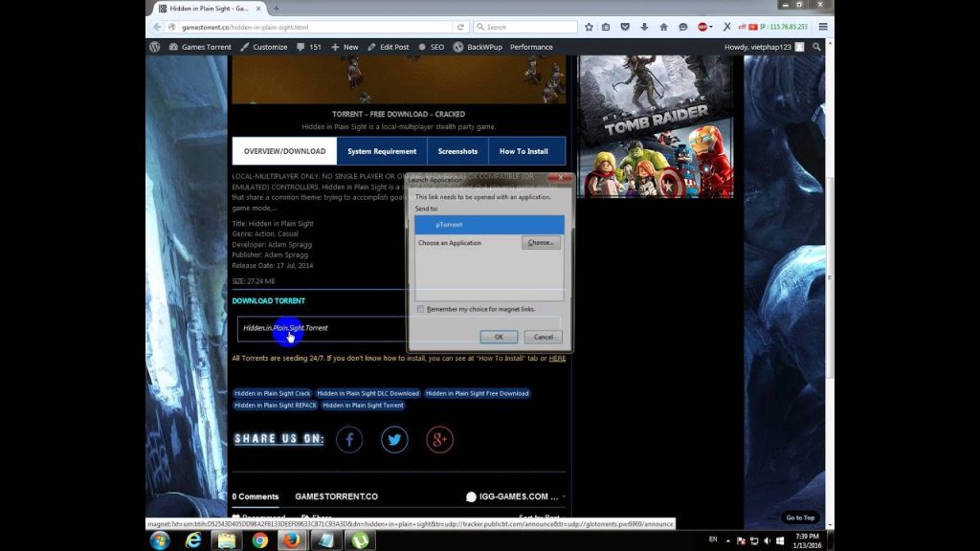Open the Google+ share icon
This screenshot has width=980, height=551.
[439, 440]
